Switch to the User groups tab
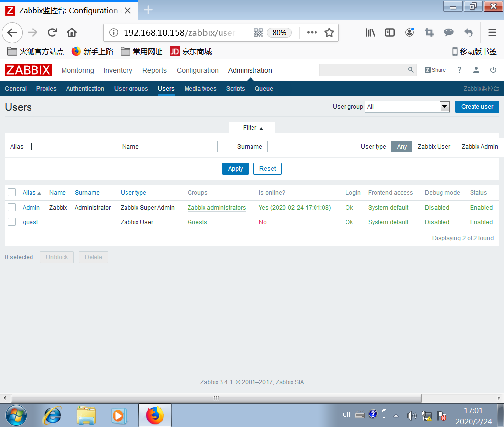The width and height of the screenshot is (504, 427). click(131, 89)
